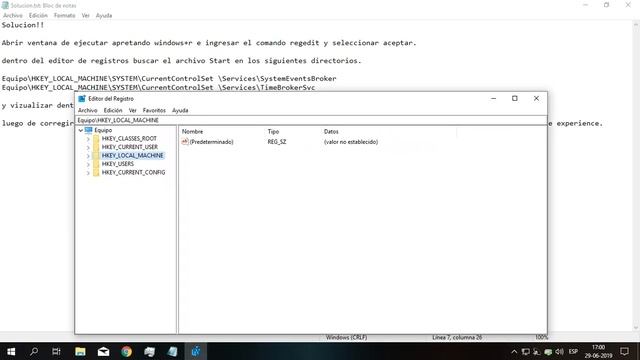640x360 pixels.
Task: Open the Mail app from taskbar
Action: (x=103, y=351)
